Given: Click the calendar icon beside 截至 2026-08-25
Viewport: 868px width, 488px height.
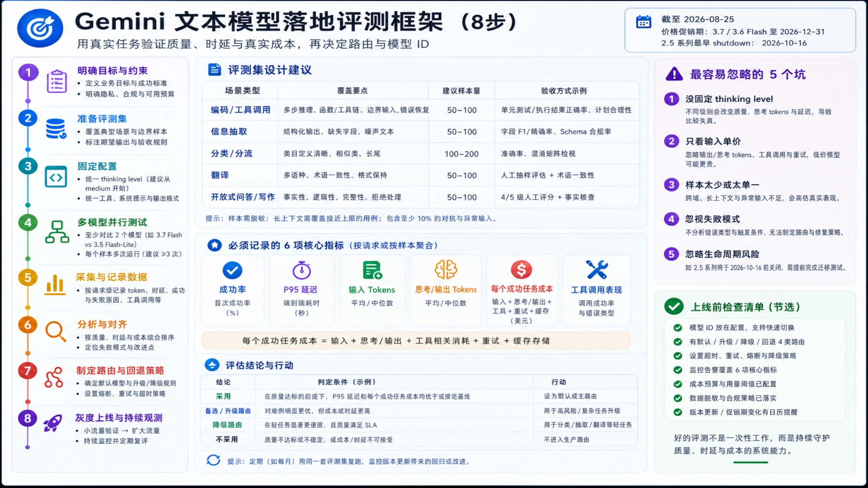Looking at the screenshot, I should tap(643, 22).
